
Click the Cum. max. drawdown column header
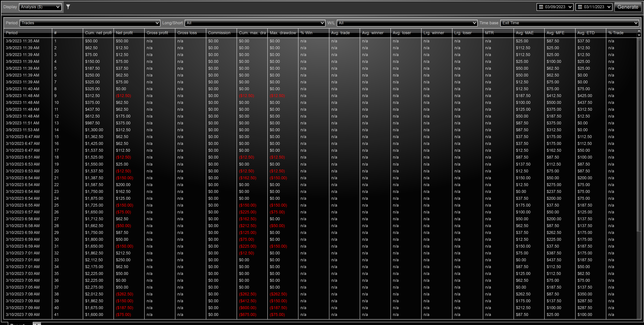[252, 33]
